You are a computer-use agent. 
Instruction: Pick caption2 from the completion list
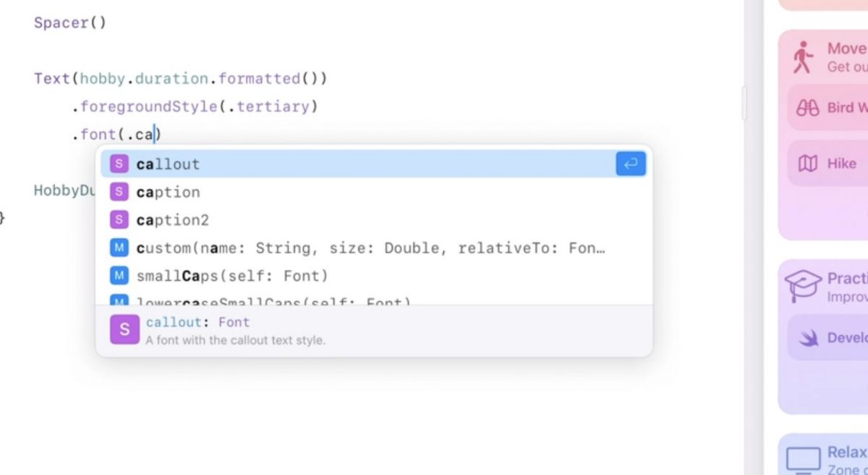tap(172, 219)
